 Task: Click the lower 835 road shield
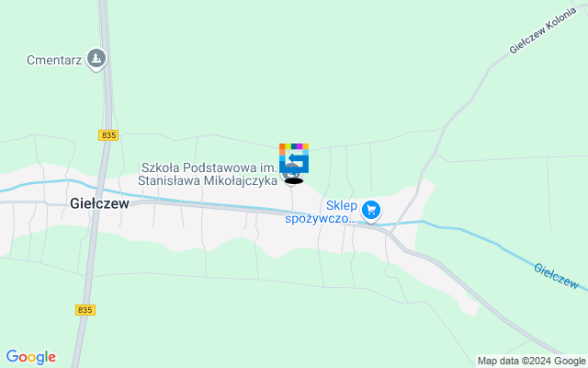[85, 310]
